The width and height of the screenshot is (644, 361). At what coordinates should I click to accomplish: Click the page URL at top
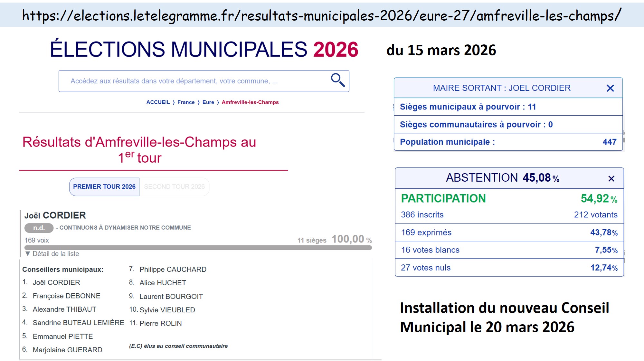pyautogui.click(x=321, y=15)
